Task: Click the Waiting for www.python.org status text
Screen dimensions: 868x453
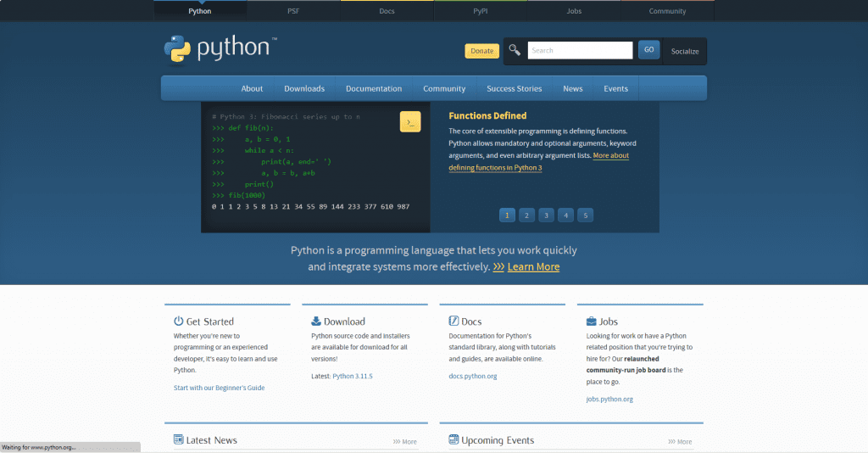Action: pyautogui.click(x=39, y=447)
